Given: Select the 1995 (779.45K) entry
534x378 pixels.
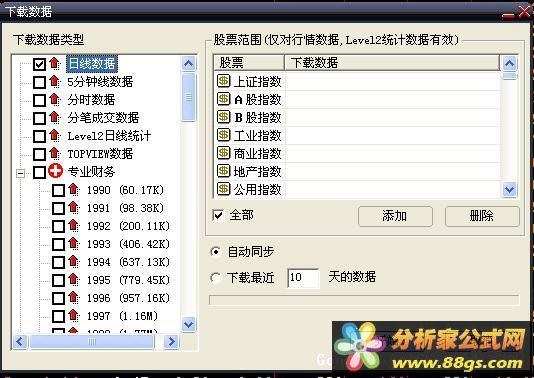Looking at the screenshot, I should coord(128,280).
